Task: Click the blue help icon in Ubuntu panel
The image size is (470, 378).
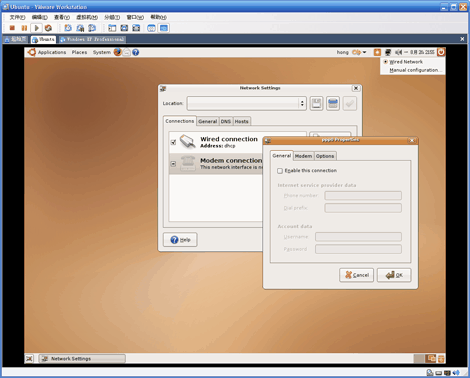Action: click(135, 52)
